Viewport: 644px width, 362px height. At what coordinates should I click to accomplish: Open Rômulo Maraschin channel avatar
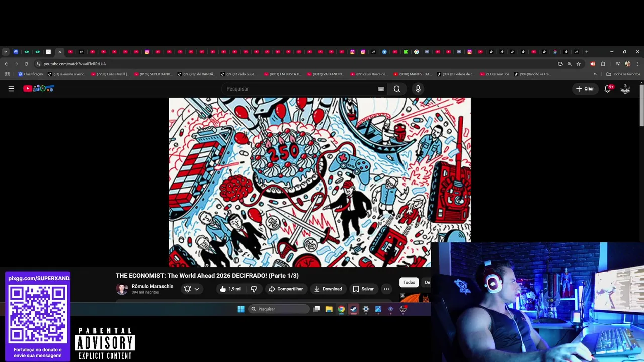click(x=122, y=289)
